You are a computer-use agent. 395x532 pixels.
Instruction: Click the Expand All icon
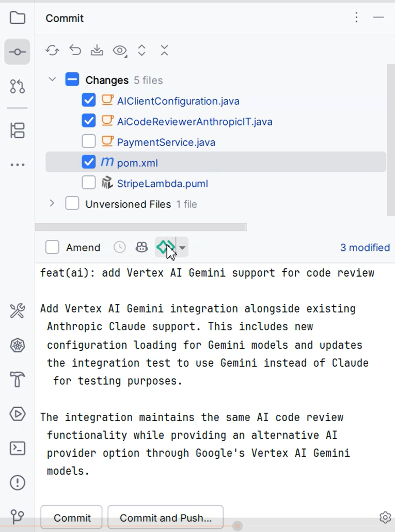[141, 50]
